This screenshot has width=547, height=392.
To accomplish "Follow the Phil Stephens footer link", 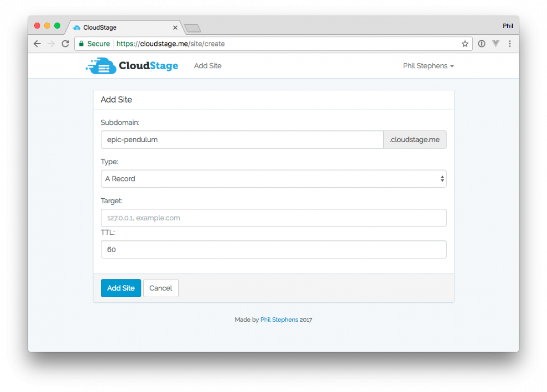I will point(279,320).
